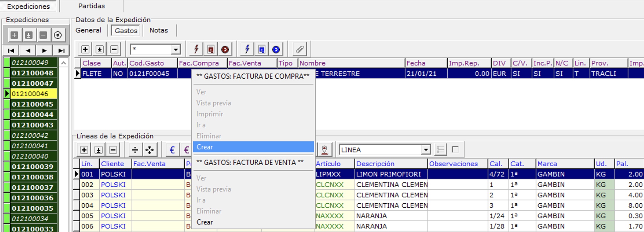Viewport: 644px width, 232px height.
Task: Choose Crear under Gastos Factura de Venta
Action: coord(204,222)
